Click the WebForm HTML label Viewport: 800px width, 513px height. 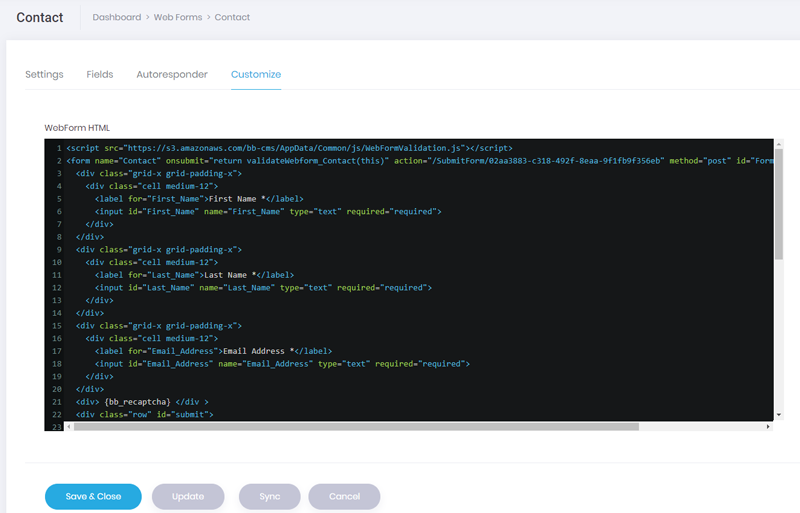[x=77, y=128]
